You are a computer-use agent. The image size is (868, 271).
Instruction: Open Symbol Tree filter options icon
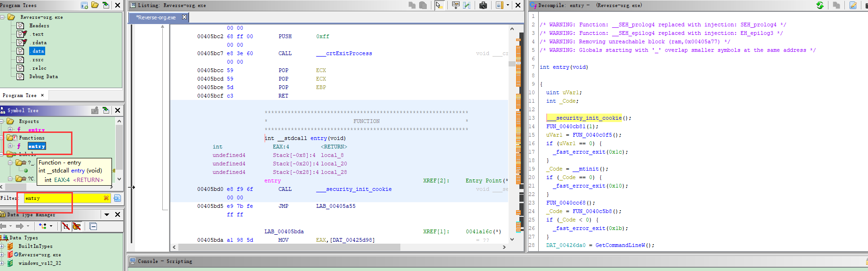coord(117,198)
